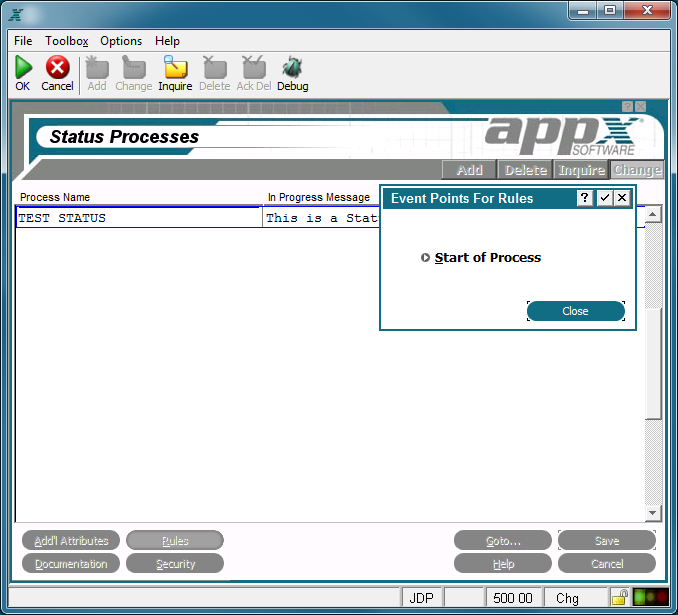Click the traffic light status indicator

(650, 597)
